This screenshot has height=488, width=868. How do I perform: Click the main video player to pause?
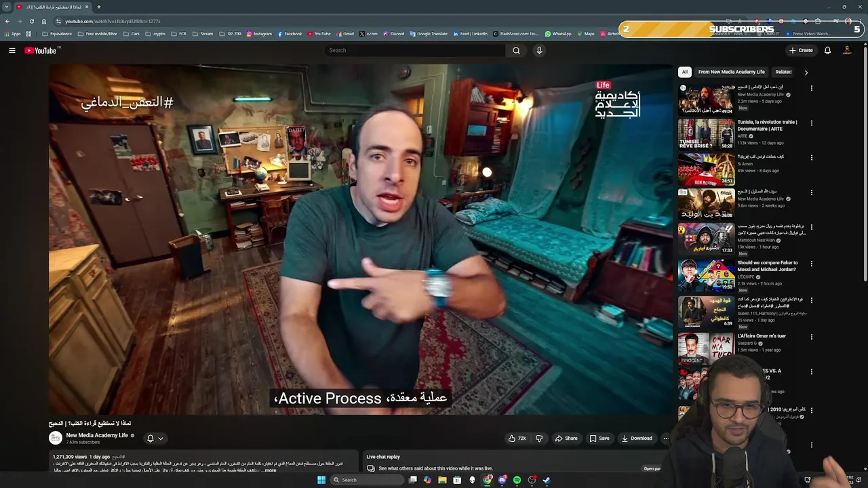[360, 239]
